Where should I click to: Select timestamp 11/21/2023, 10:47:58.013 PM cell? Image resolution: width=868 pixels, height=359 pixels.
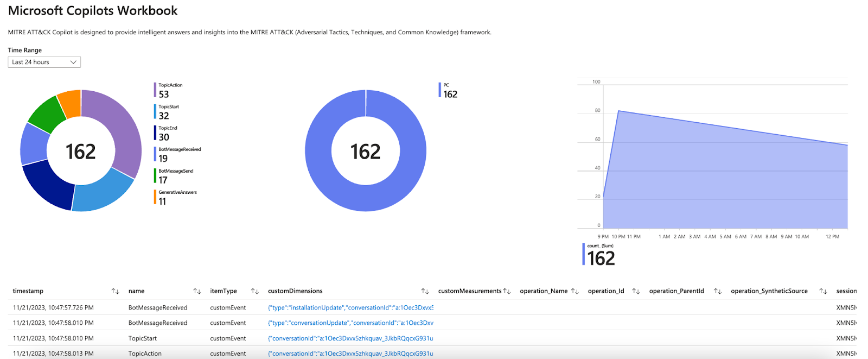[x=53, y=354]
